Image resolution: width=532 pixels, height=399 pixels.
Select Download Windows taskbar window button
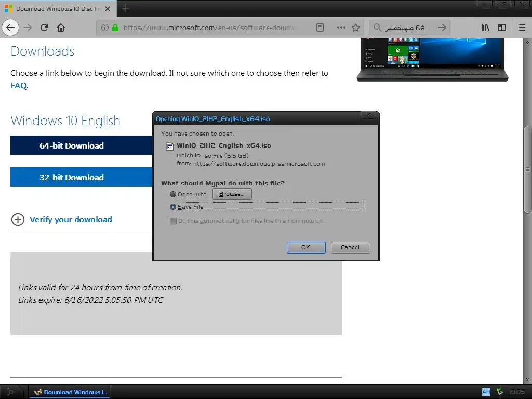70,392
